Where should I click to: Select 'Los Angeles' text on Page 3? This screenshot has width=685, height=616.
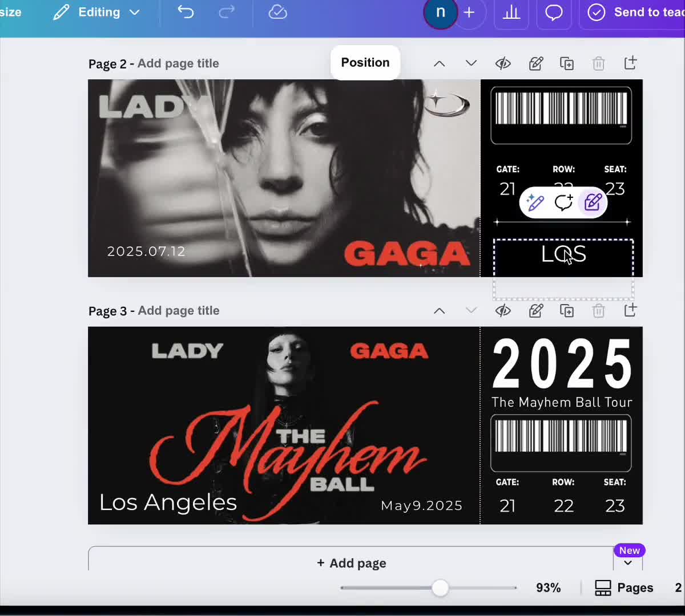tap(168, 502)
